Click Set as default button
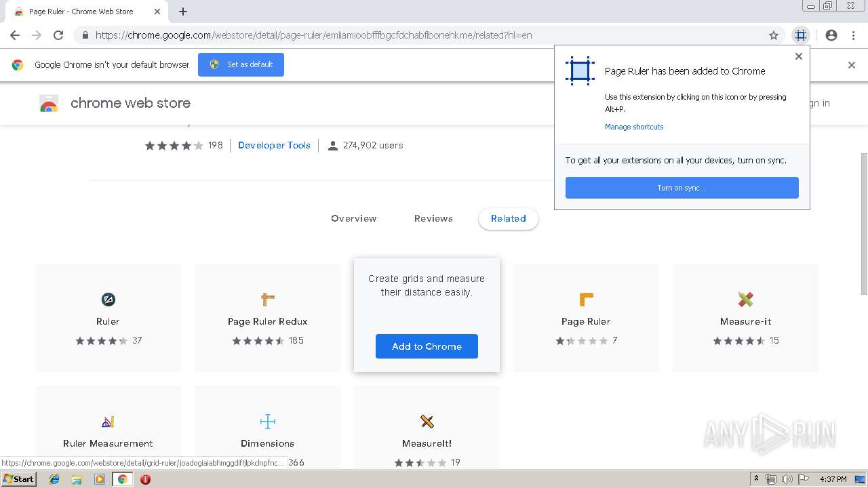Image resolution: width=868 pixels, height=488 pixels. coord(241,64)
